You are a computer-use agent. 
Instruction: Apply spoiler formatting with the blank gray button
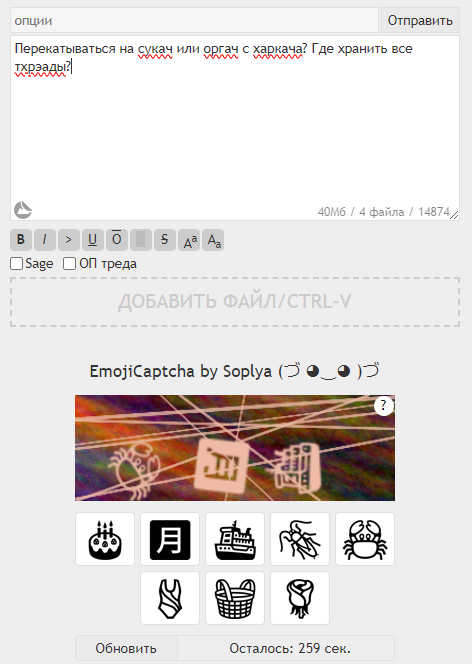(141, 240)
